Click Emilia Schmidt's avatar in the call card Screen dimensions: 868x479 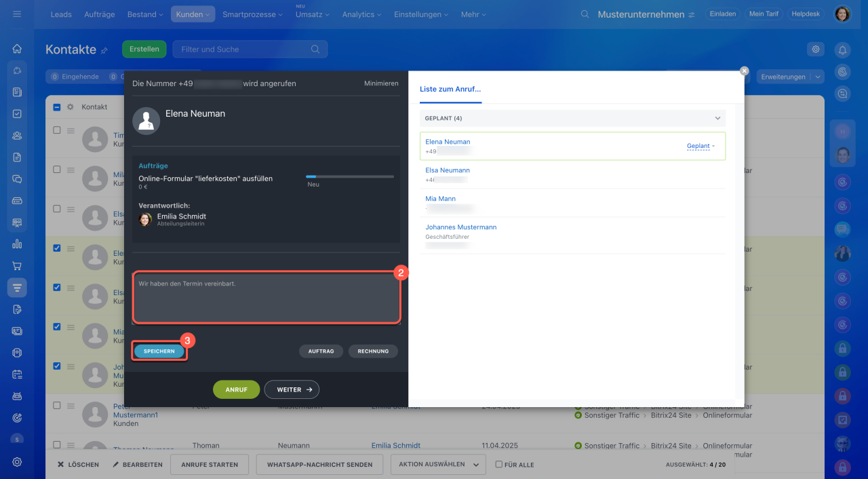click(145, 219)
